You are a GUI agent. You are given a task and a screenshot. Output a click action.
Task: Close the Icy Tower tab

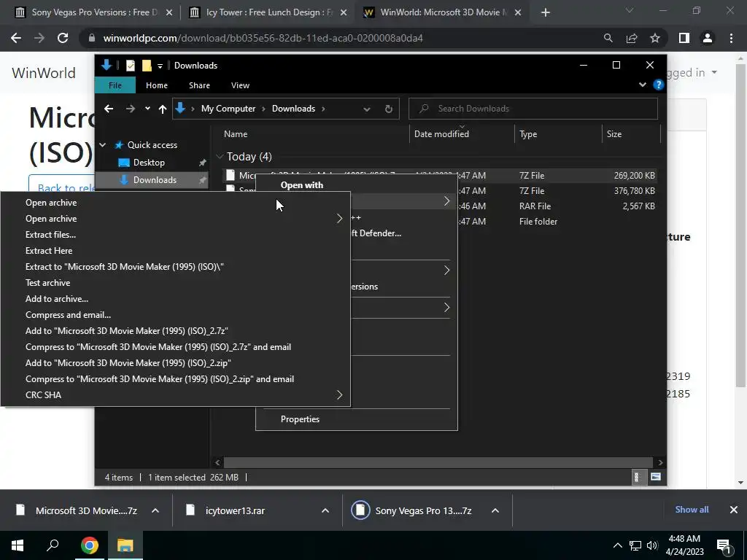tap(344, 12)
